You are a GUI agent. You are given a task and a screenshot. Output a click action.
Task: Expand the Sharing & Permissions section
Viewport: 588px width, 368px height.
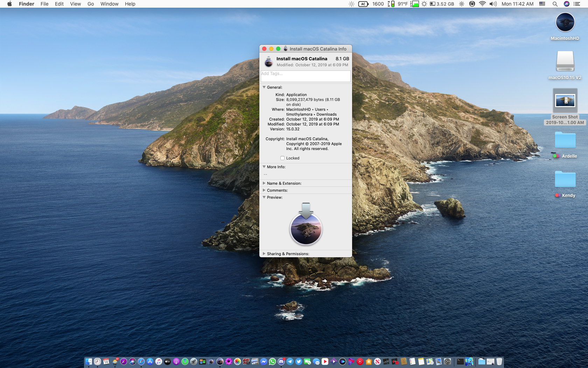(x=264, y=253)
